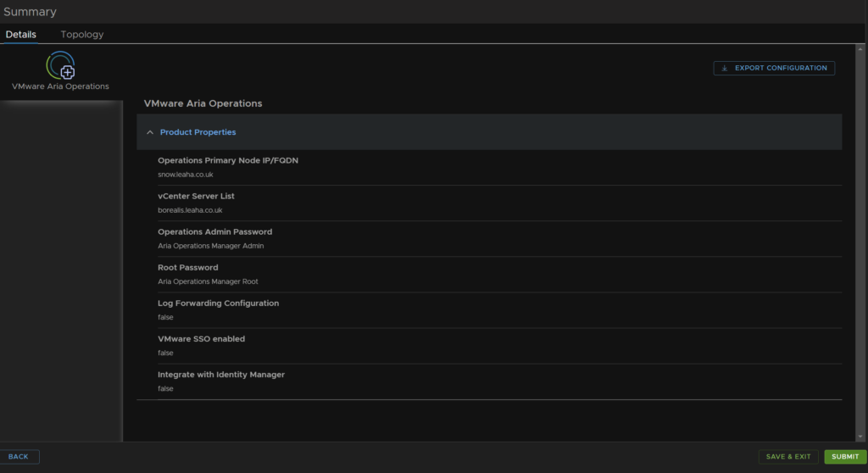Select VMware Aria Operations label in sidebar
The width and height of the screenshot is (868, 473).
point(60,86)
